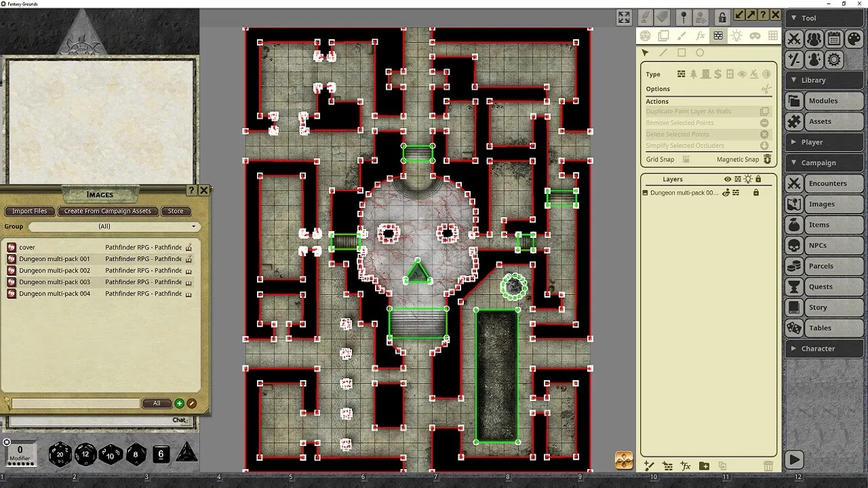Click the orange compass token icon
The width and height of the screenshot is (868, 488).
[624, 460]
